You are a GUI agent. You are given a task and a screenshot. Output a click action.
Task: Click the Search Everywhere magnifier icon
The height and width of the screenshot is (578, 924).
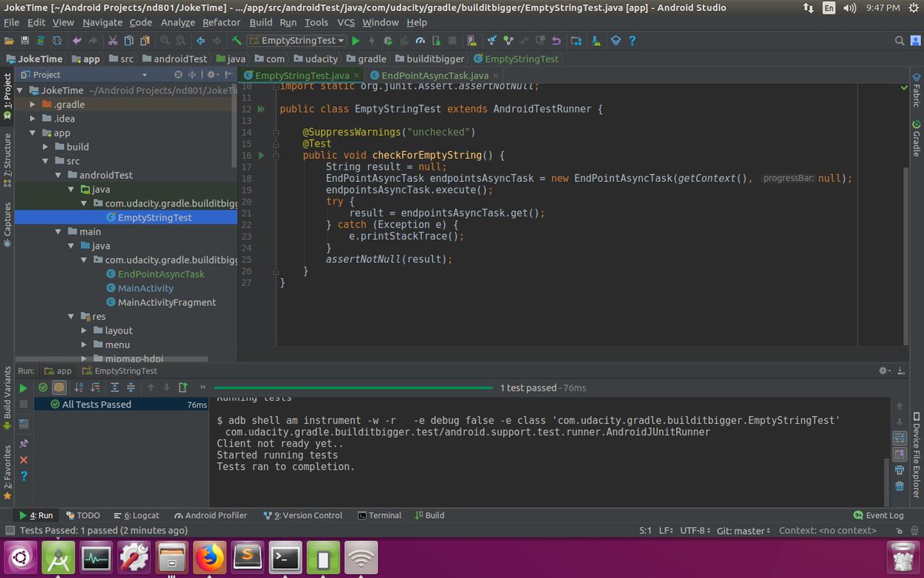pos(899,40)
